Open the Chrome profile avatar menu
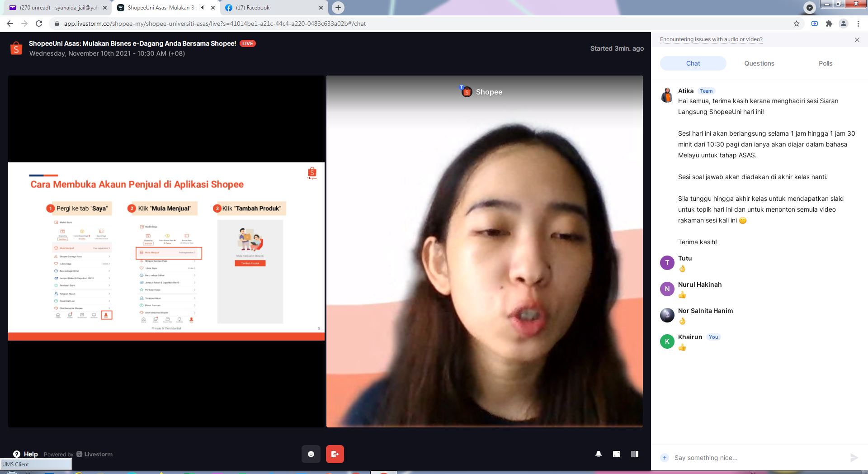This screenshot has height=474, width=868. click(x=843, y=24)
